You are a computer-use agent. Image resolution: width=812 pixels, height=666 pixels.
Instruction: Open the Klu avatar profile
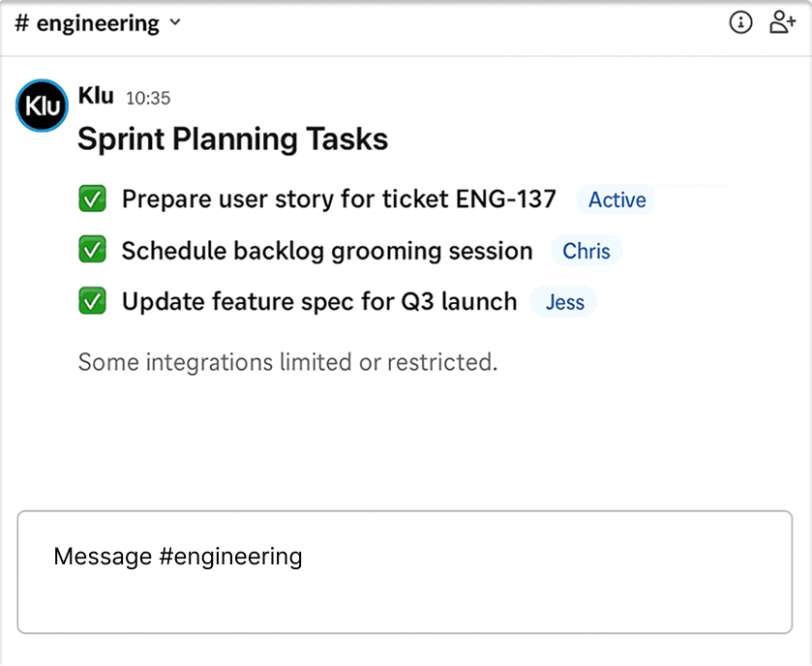[x=42, y=106]
